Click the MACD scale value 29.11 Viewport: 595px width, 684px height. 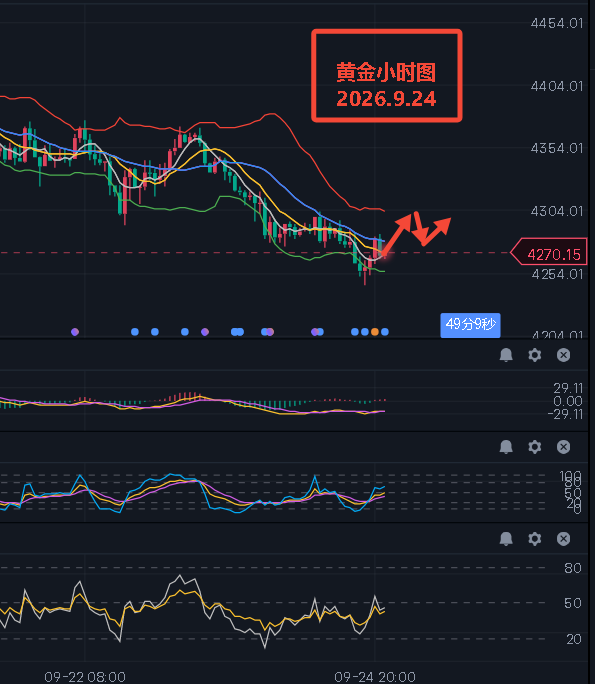568,388
